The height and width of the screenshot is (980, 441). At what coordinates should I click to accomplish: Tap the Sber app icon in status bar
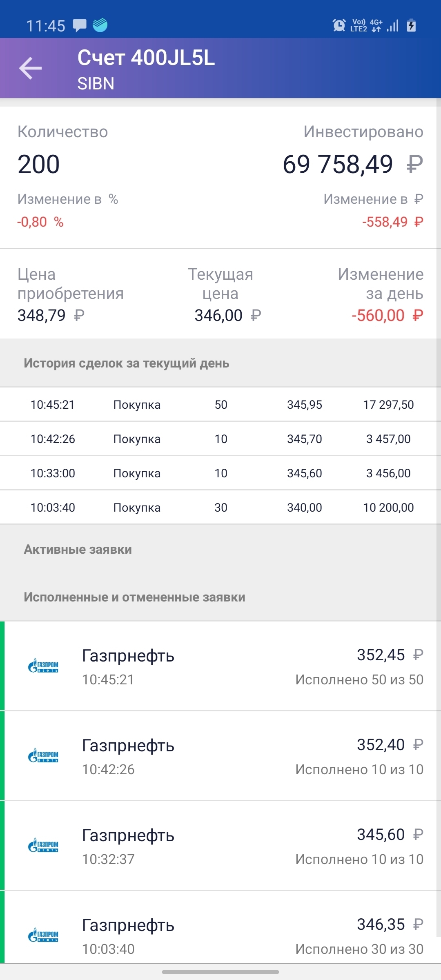tap(100, 25)
